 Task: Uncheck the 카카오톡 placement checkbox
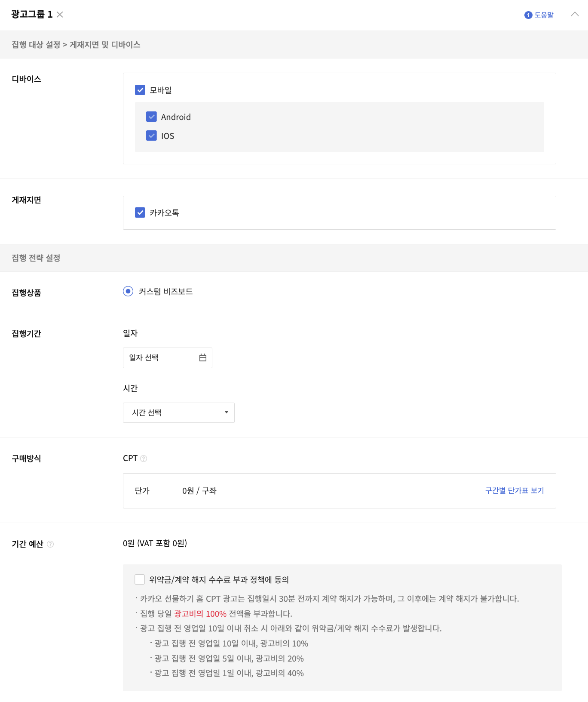click(x=140, y=212)
